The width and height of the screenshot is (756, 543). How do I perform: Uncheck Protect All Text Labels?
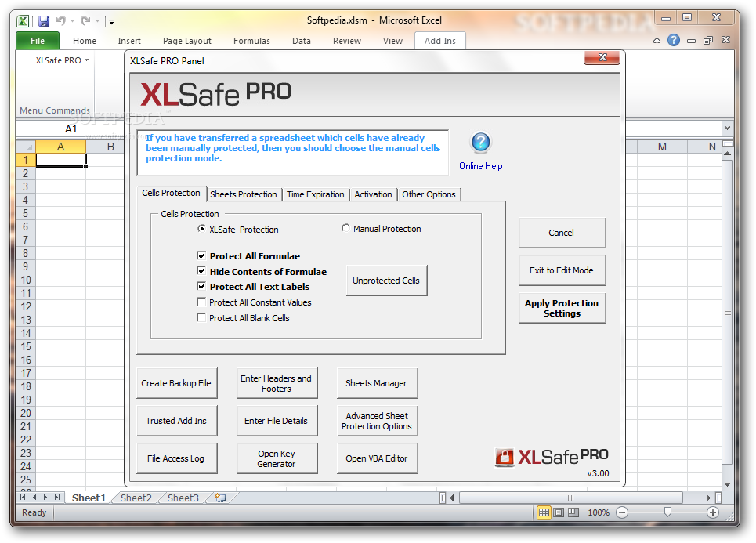point(201,286)
